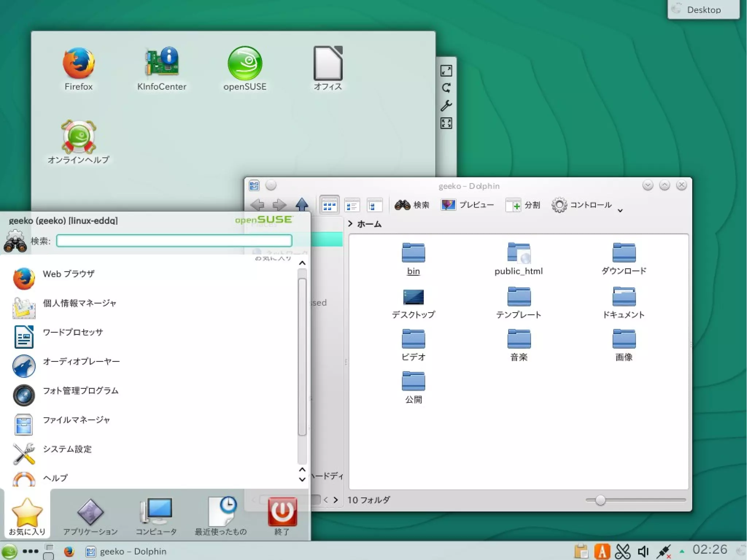Image resolution: width=747 pixels, height=560 pixels.
Task: Open folder view settings wrench icon
Action: click(x=446, y=106)
